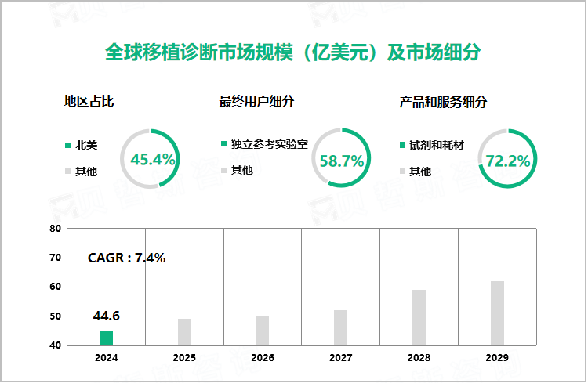The image size is (588, 383).
Task: Click the 其他 label under 试剂和耗材
Action: coord(420,172)
